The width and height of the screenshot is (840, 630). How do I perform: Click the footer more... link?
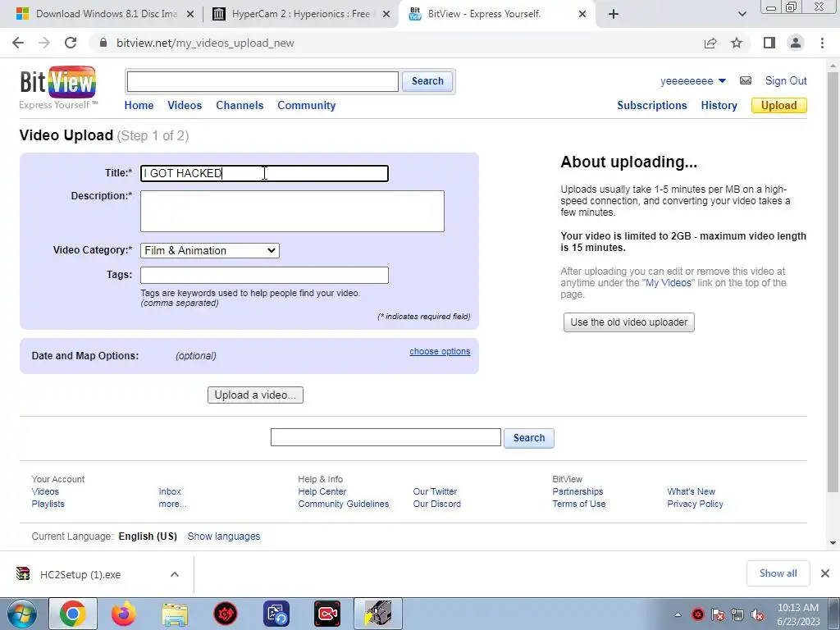(172, 504)
